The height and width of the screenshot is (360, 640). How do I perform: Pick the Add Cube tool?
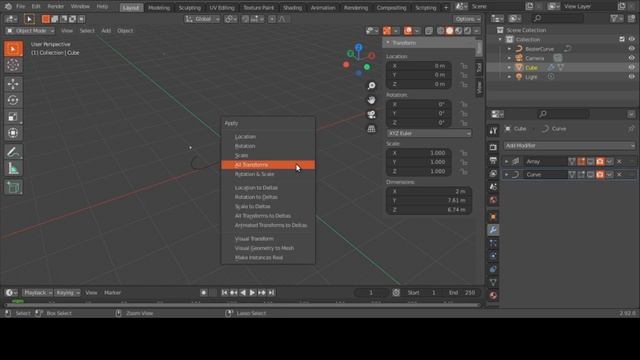click(13, 187)
